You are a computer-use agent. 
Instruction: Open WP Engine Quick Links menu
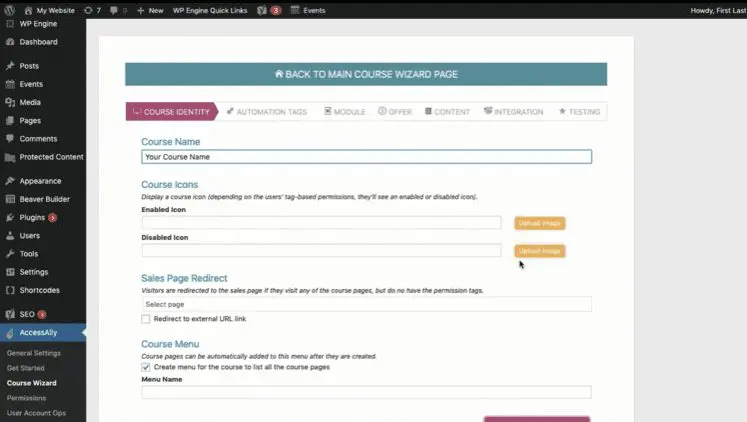tap(210, 10)
